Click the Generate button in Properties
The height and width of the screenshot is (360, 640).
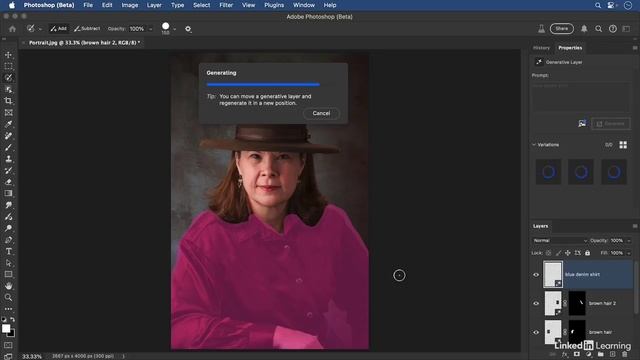pyautogui.click(x=611, y=124)
